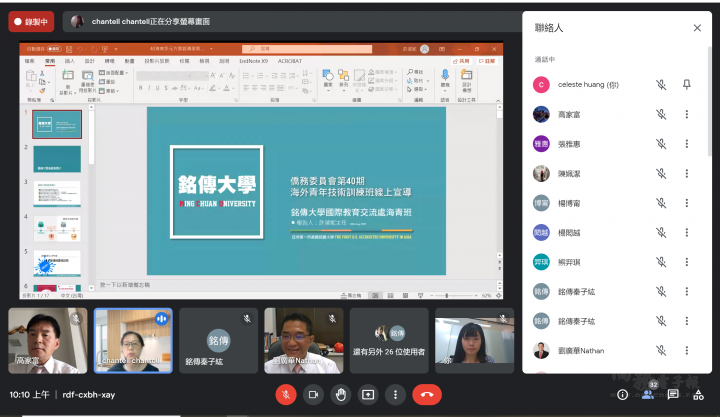Image resolution: width=720 pixels, height=417 pixels.
Task: Toggle the pin icon for celeste huang
Action: tap(686, 85)
